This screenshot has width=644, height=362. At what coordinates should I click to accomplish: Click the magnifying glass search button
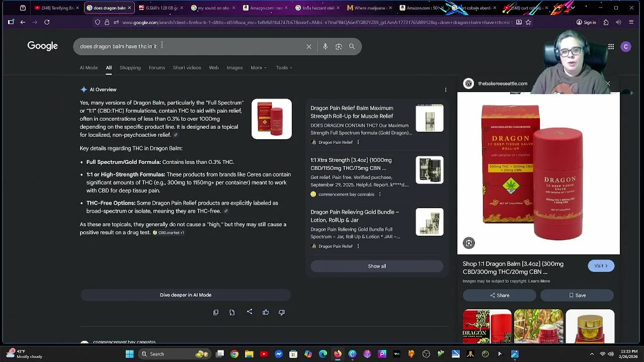[352, 46]
